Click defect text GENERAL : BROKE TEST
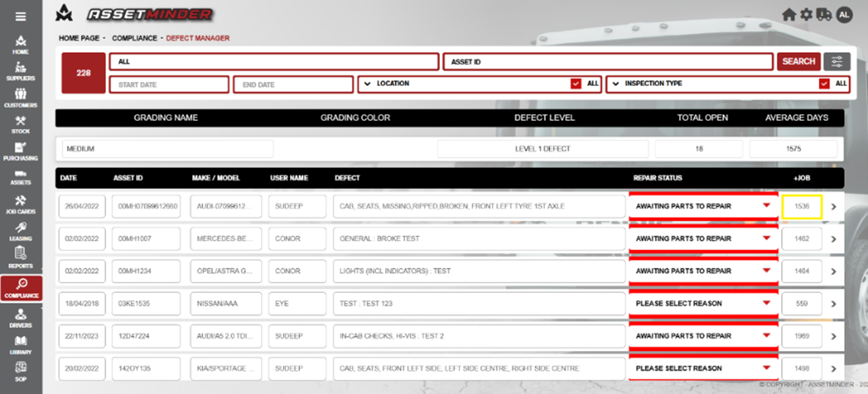868x394 pixels. point(380,239)
